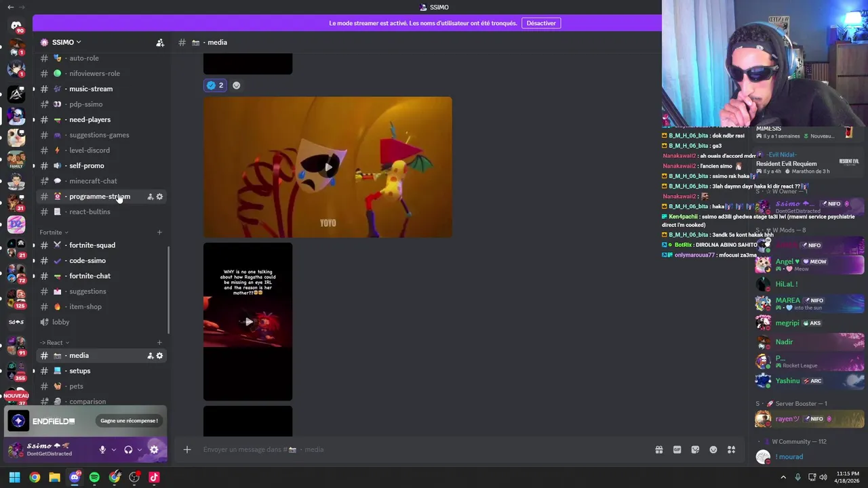Image resolution: width=868 pixels, height=488 pixels.
Task: Go forward with the arrow in title bar
Action: pyautogui.click(x=21, y=7)
